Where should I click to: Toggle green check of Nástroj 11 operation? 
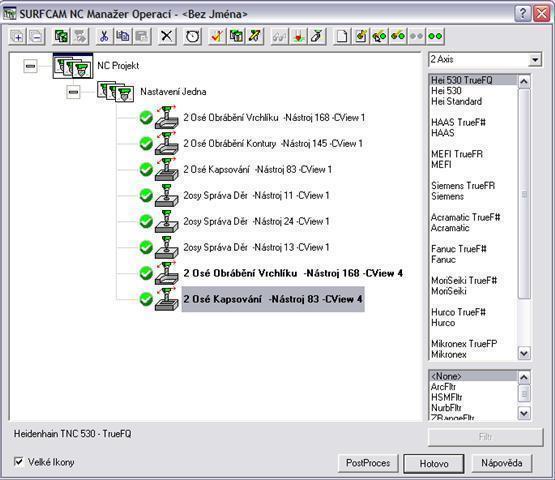[146, 195]
